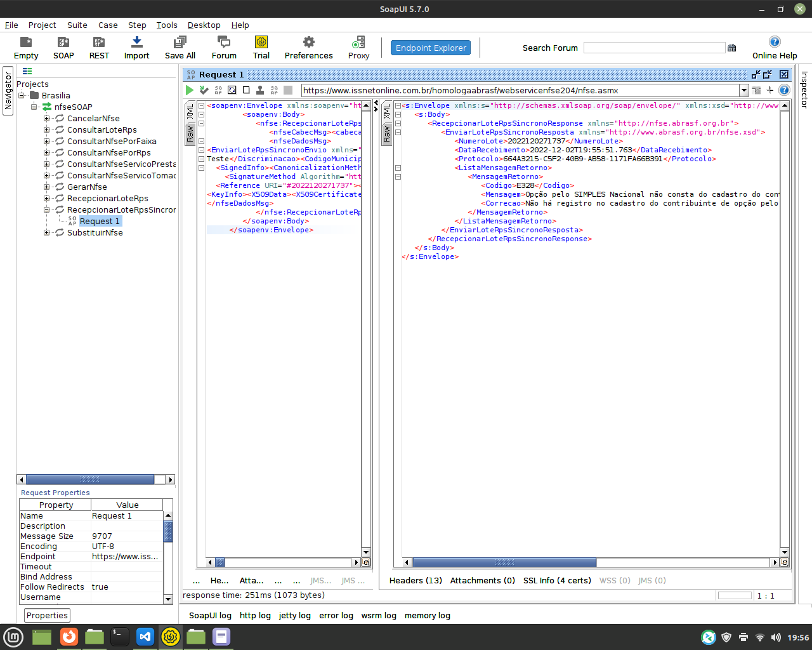Click the Inspector vertical tab
812x650 pixels.
tap(804, 90)
